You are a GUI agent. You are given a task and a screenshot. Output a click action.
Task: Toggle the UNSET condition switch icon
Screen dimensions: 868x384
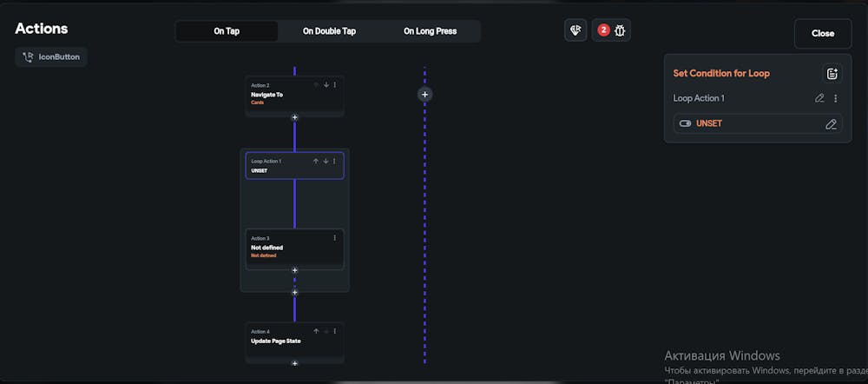[x=686, y=123]
